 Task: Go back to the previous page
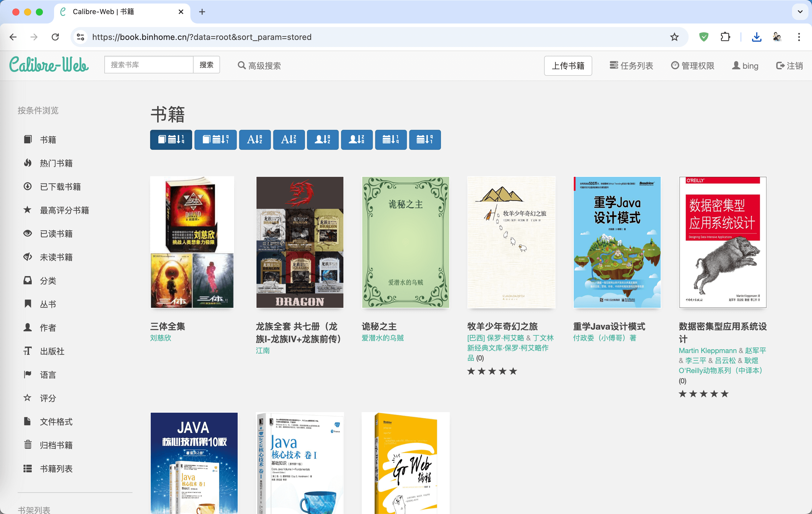pos(13,37)
